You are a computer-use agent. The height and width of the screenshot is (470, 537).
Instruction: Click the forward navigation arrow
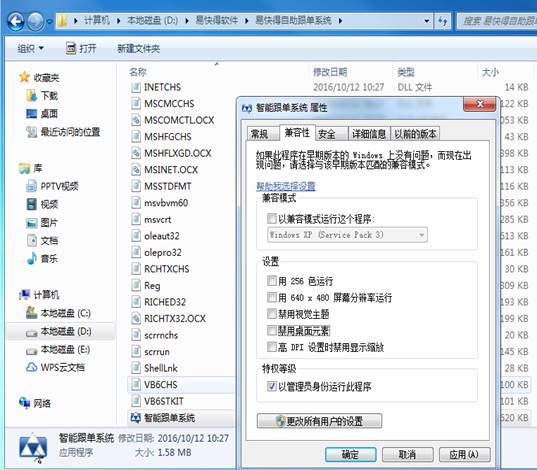click(35, 22)
